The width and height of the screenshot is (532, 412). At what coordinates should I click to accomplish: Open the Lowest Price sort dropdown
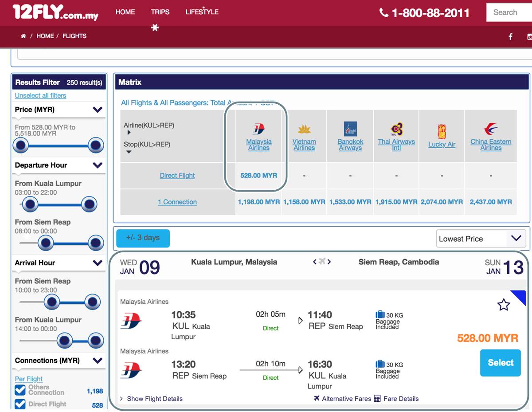[x=481, y=239]
